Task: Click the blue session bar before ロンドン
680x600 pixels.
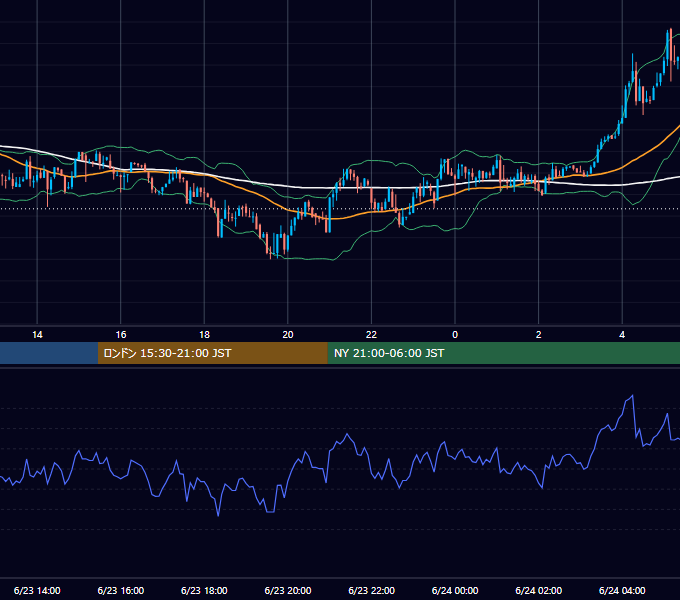Action: pos(49,353)
